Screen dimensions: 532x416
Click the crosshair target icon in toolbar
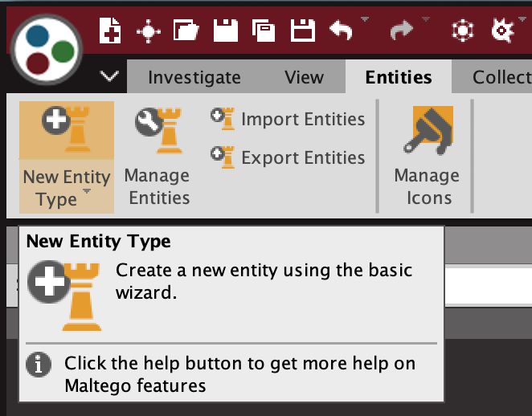(148, 31)
